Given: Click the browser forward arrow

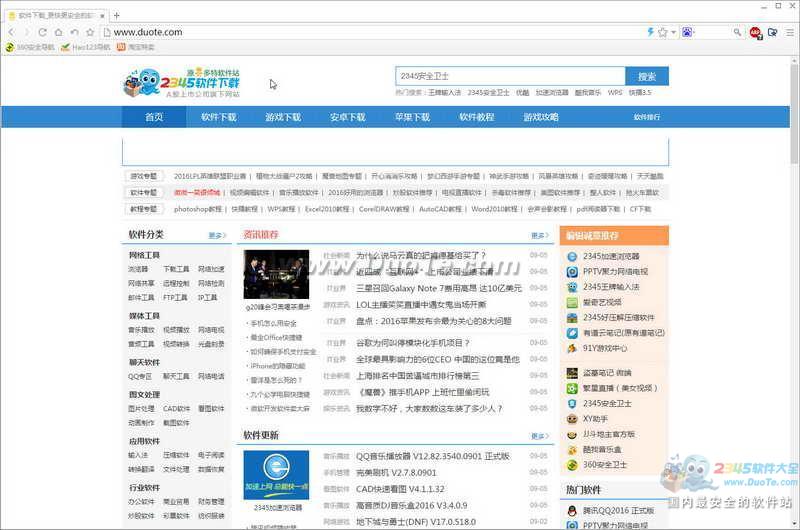Looking at the screenshot, I should [27, 32].
